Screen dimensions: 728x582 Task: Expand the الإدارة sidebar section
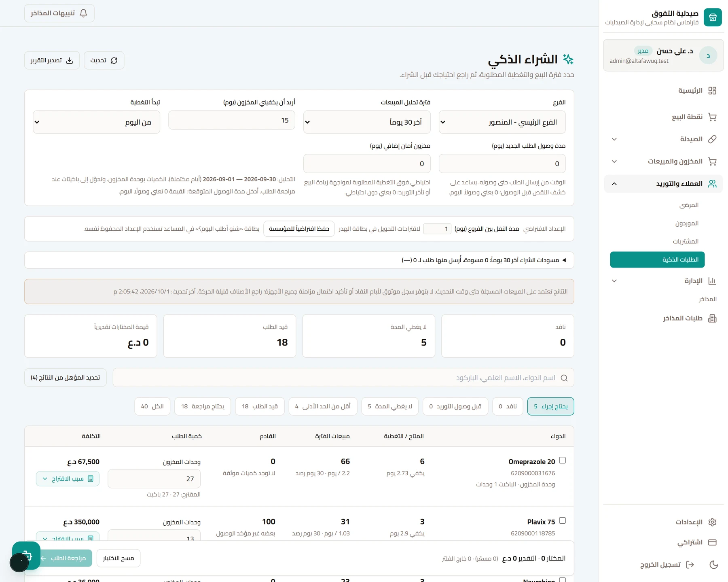[x=614, y=281]
